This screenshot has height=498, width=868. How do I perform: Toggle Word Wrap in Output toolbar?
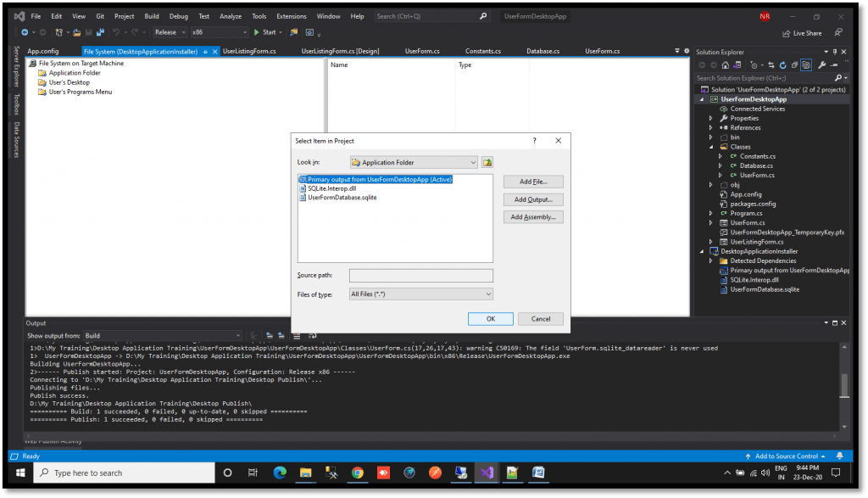point(313,336)
